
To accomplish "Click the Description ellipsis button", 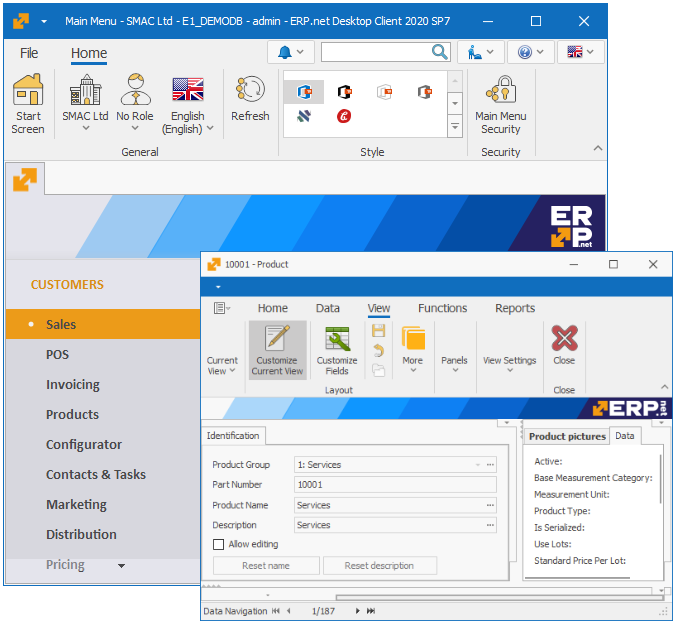I will 490,525.
